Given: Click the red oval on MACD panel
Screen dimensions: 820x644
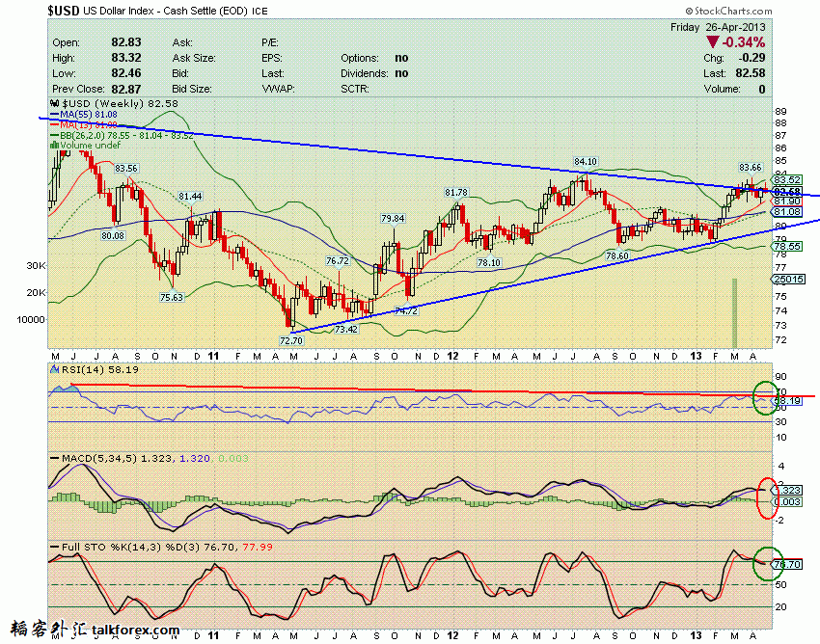Looking at the screenshot, I should point(767,496).
